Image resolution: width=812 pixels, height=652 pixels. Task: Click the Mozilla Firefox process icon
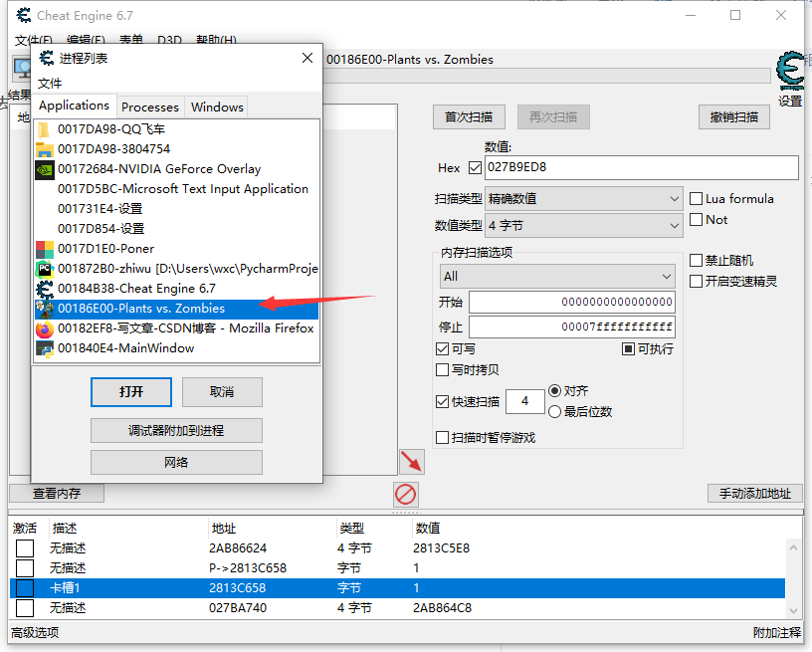[x=45, y=328]
